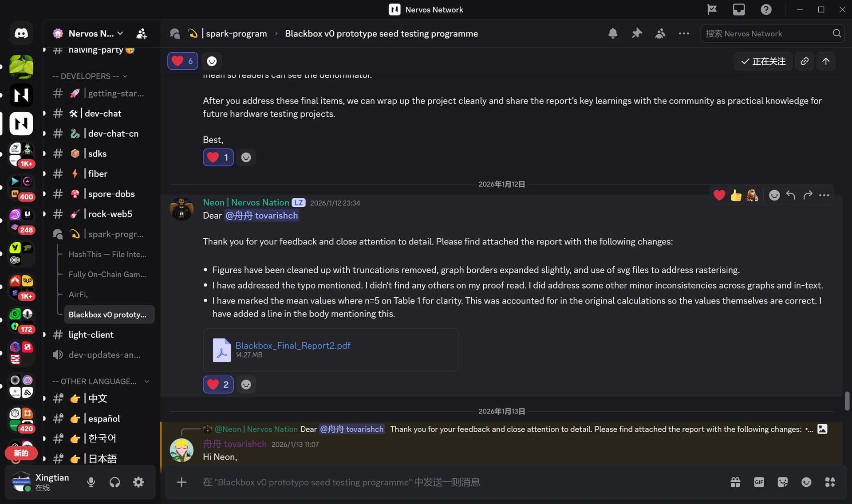Open the member list
The image size is (852, 504).
[x=660, y=33]
